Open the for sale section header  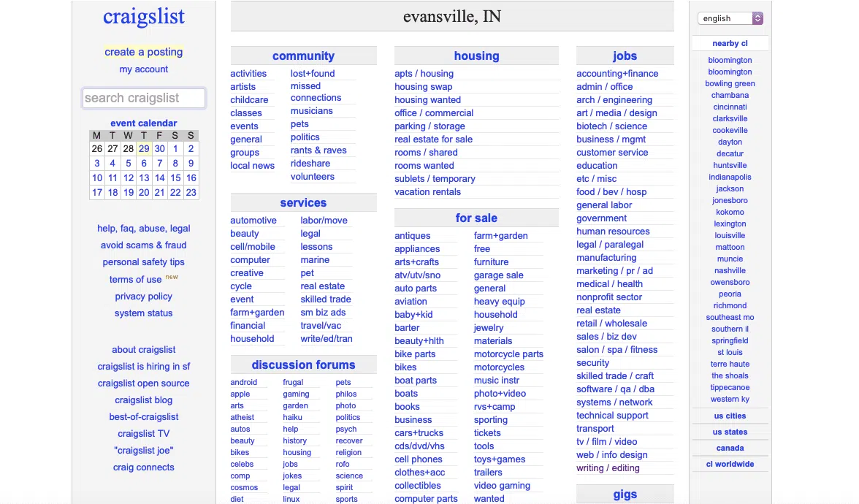click(x=476, y=218)
